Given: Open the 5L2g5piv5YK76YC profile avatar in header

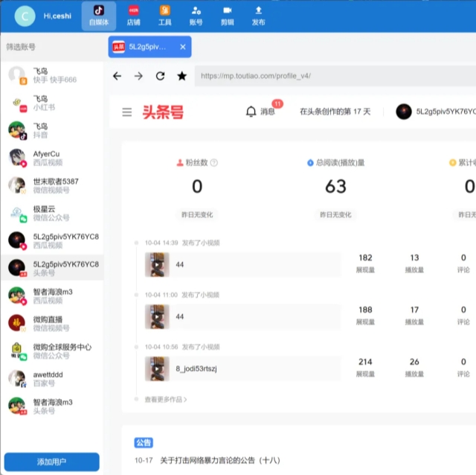Looking at the screenshot, I should (x=404, y=112).
